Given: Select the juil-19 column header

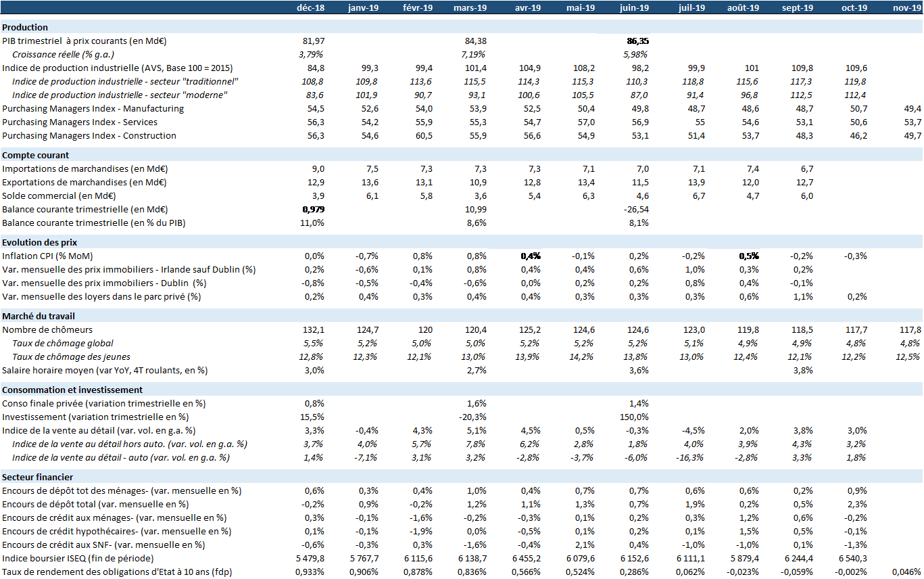Looking at the screenshot, I should point(691,7).
